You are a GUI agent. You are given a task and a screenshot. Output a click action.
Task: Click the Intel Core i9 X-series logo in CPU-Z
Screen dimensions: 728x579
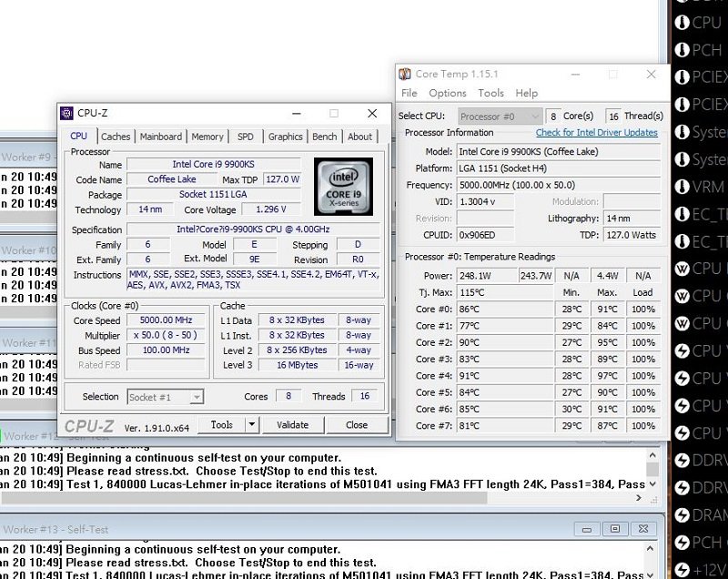pos(343,187)
